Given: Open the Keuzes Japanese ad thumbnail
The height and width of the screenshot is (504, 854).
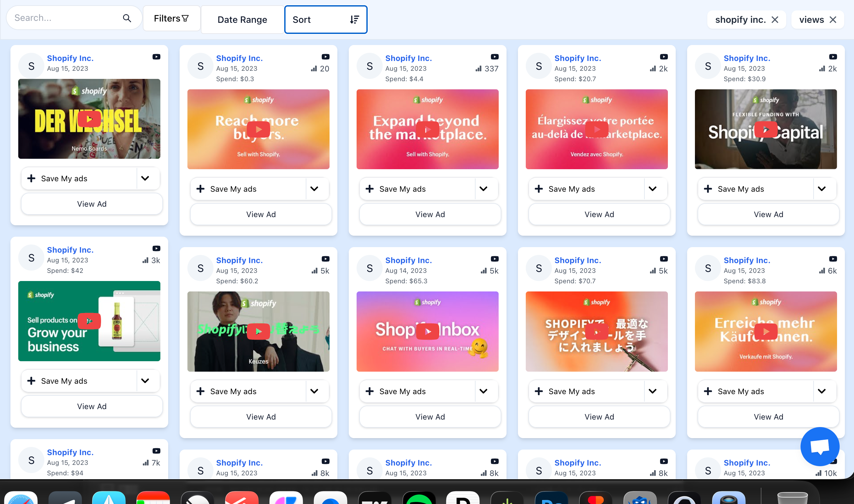Looking at the screenshot, I should [258, 332].
